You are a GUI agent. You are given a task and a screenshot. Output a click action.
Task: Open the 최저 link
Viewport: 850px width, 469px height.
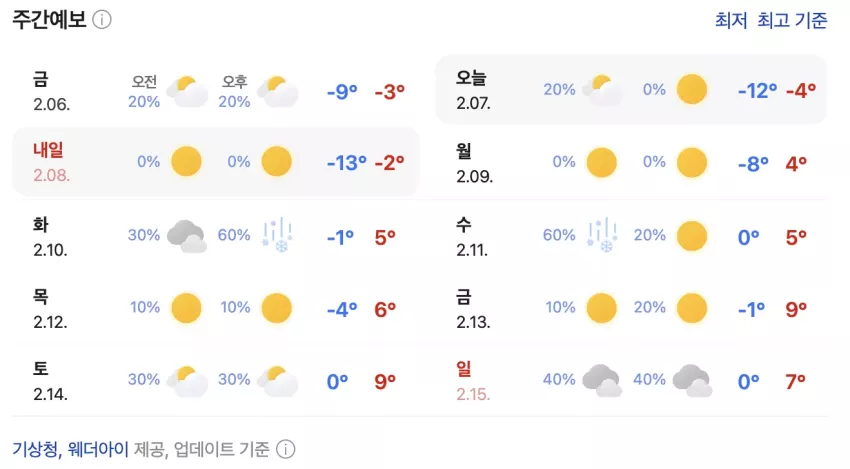(x=731, y=21)
